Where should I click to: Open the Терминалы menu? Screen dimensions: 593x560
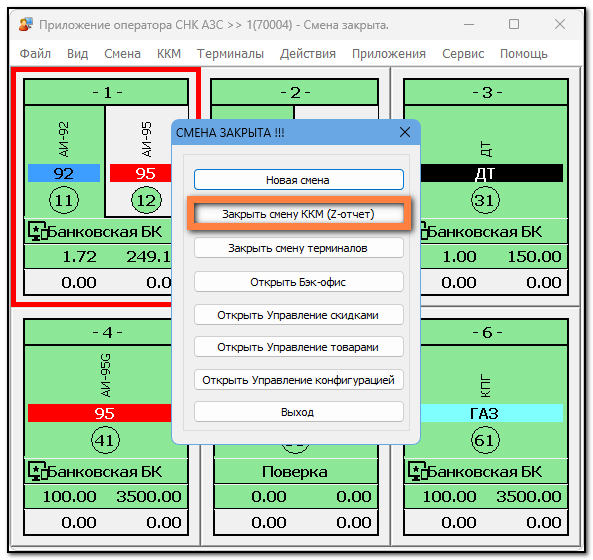point(230,54)
